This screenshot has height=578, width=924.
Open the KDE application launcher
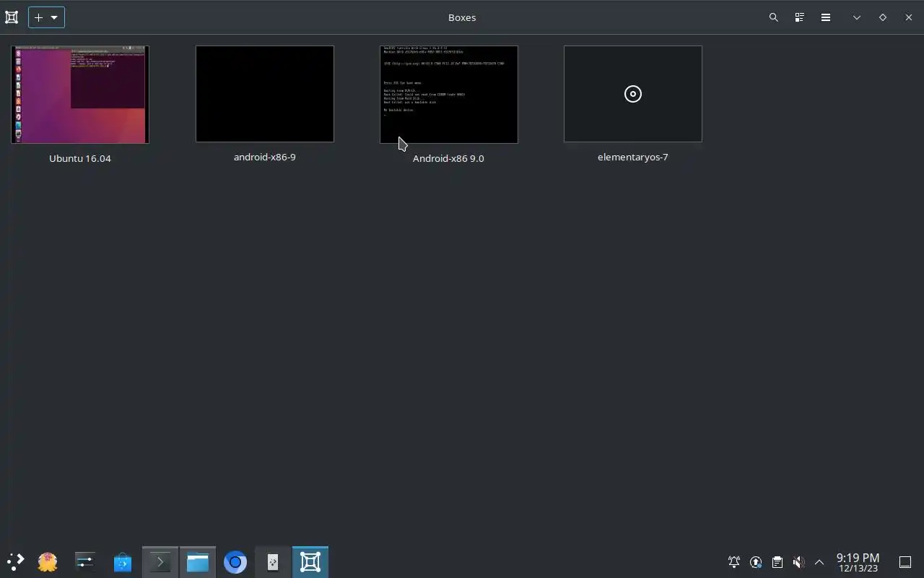(x=15, y=562)
